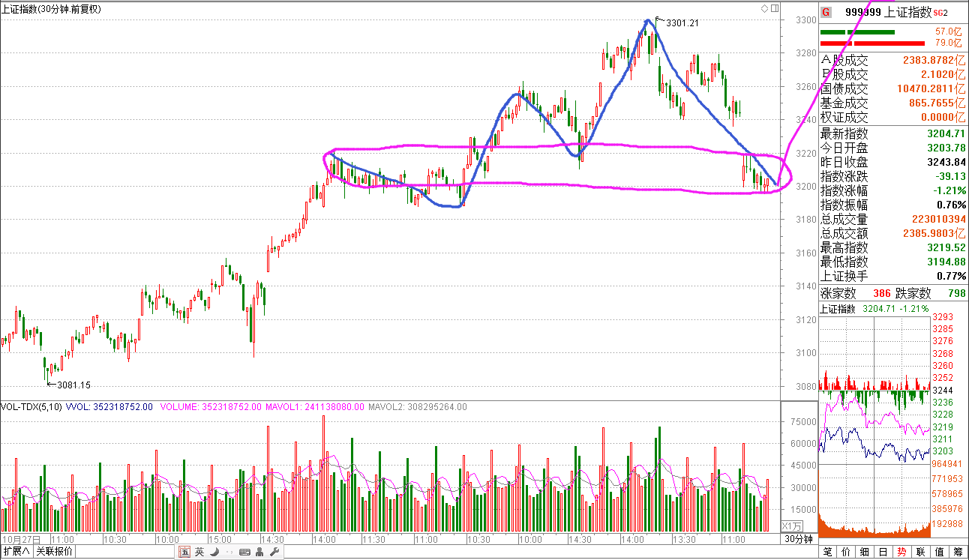Open the IME soft keyboard icon
969x560 pixels.
244,553
